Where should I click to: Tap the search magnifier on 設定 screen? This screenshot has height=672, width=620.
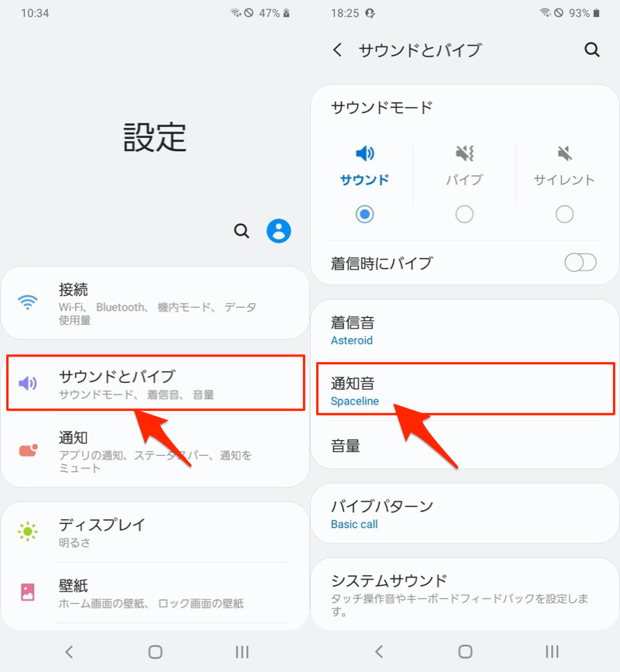click(x=242, y=231)
